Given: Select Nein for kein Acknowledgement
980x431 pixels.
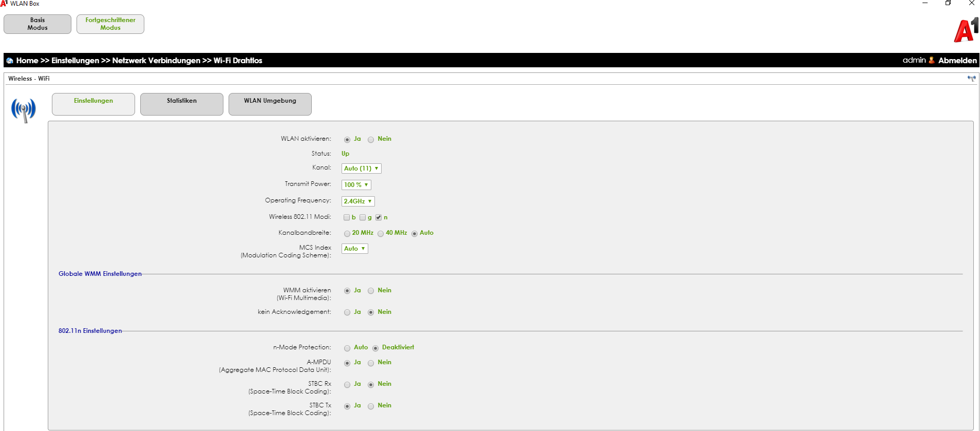Looking at the screenshot, I should coord(371,312).
